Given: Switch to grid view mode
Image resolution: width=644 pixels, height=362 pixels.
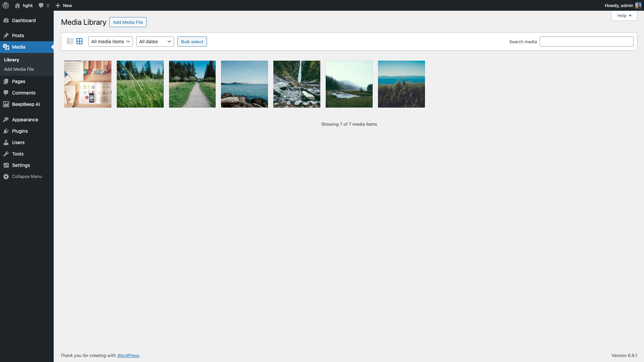Looking at the screenshot, I should tap(79, 41).
